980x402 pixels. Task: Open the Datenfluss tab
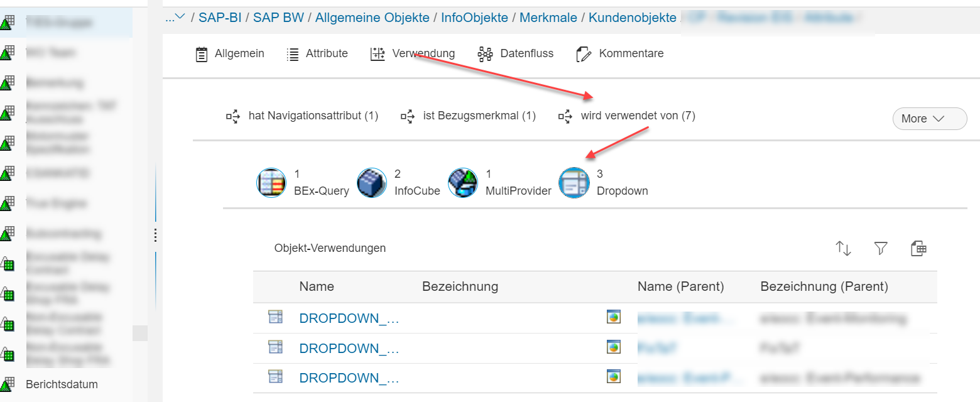point(516,54)
